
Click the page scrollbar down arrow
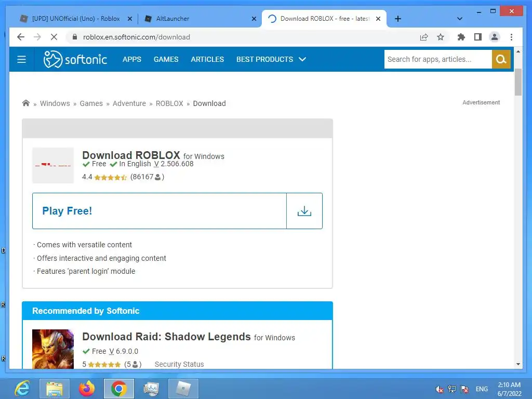518,364
